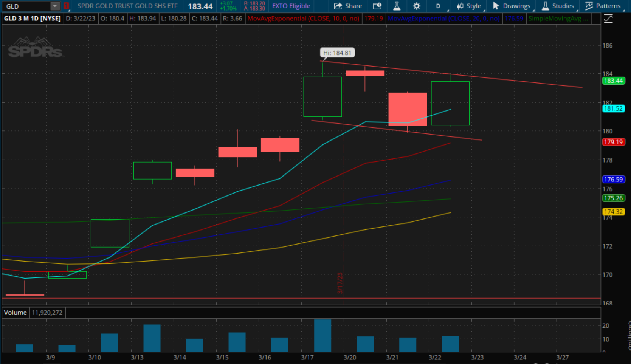Click the EXTO Eligible label
This screenshot has width=631, height=364.
pyautogui.click(x=291, y=6)
